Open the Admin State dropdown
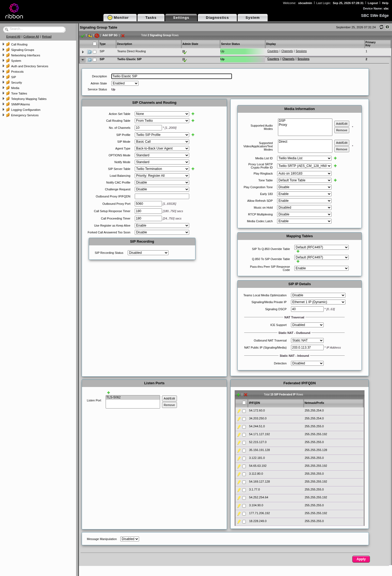 pos(125,83)
